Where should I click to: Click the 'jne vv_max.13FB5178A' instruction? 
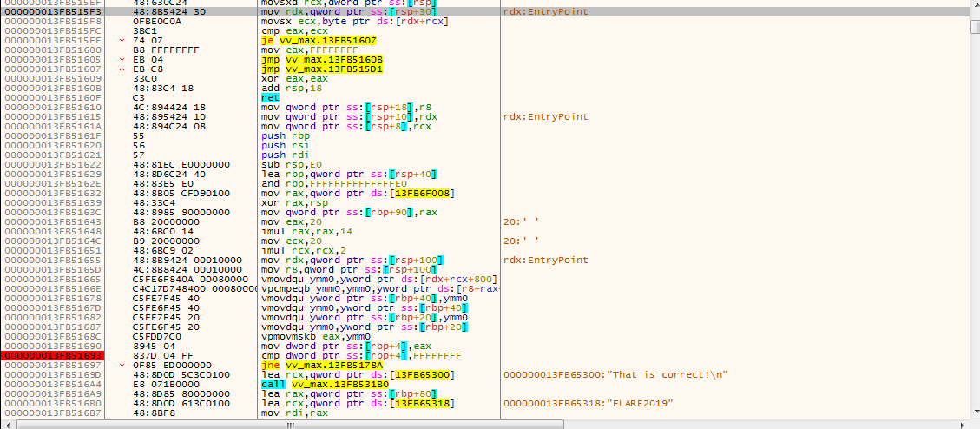coord(322,365)
